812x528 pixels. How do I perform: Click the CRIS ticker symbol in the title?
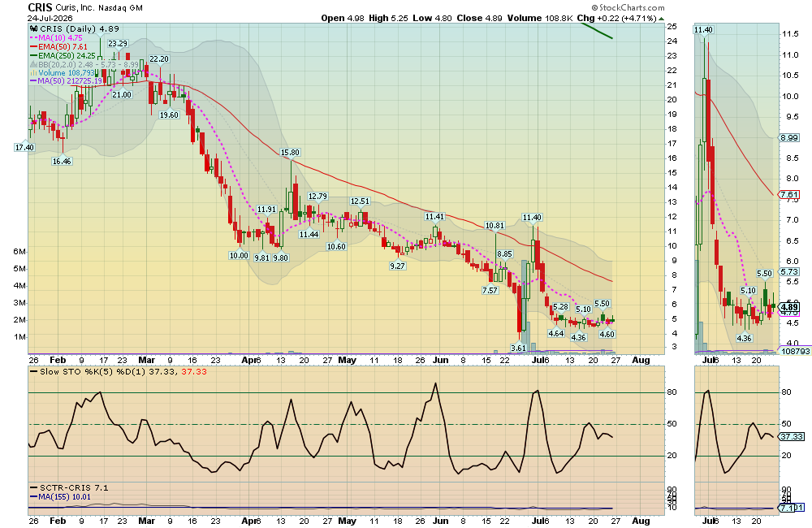tap(40, 7)
